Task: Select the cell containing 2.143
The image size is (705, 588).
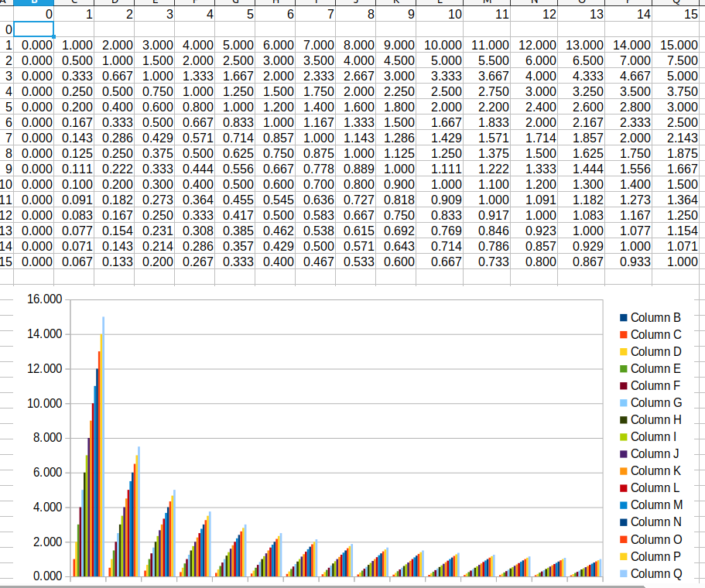Action: pyautogui.click(x=679, y=138)
